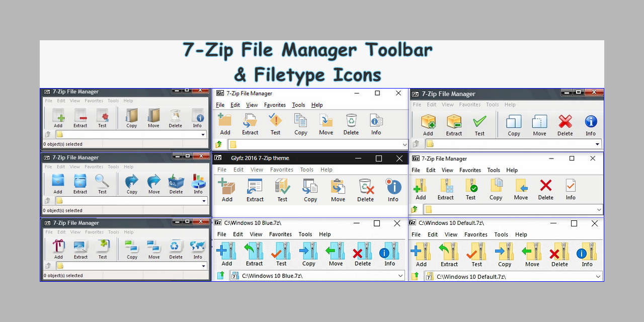Click the large green checkmark Test icon
The height and width of the screenshot is (322, 644).
(x=479, y=122)
